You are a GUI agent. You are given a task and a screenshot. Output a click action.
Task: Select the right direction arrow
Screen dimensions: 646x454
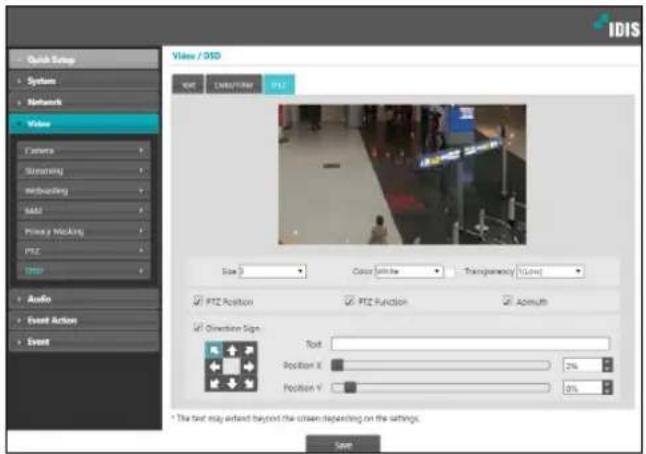pos(248,367)
